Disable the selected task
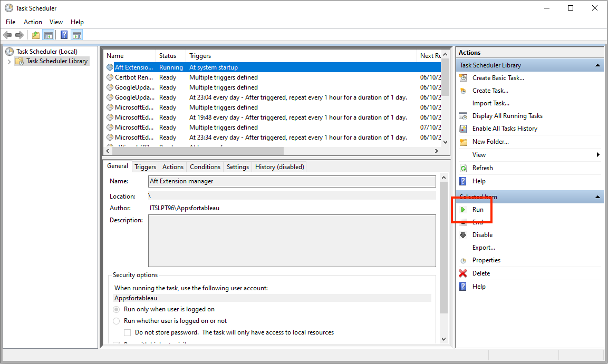Viewport: 608px width, 364px height. pyautogui.click(x=482, y=235)
